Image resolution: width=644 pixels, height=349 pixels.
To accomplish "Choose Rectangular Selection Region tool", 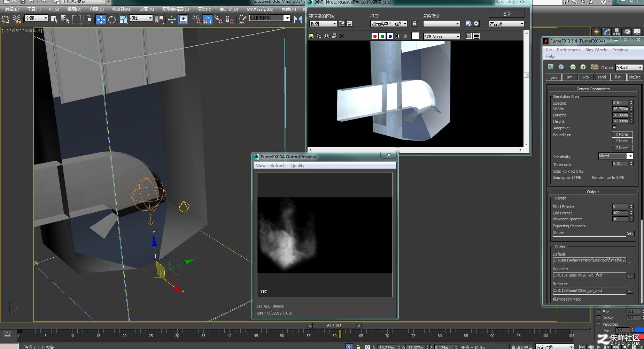I will (76, 19).
